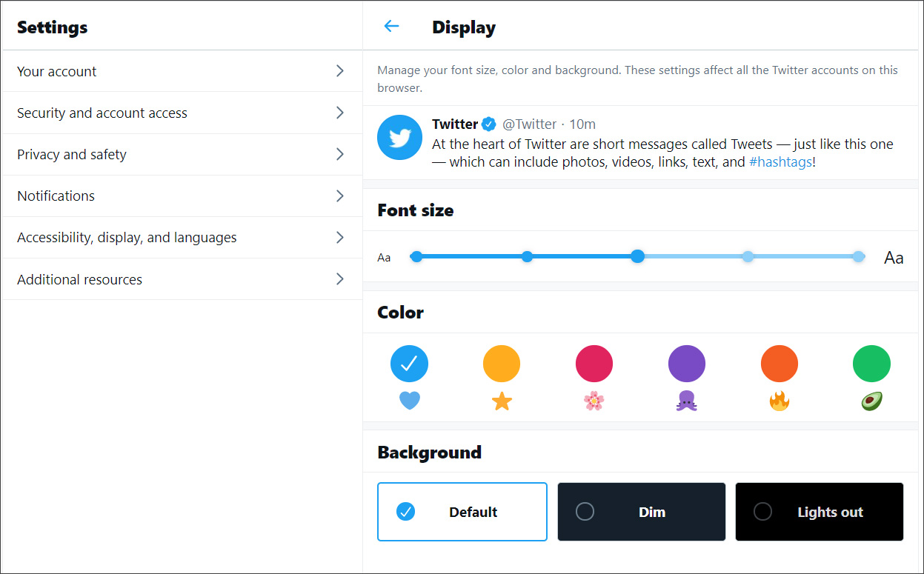Expand Notifications settings
924x574 pixels.
point(181,196)
